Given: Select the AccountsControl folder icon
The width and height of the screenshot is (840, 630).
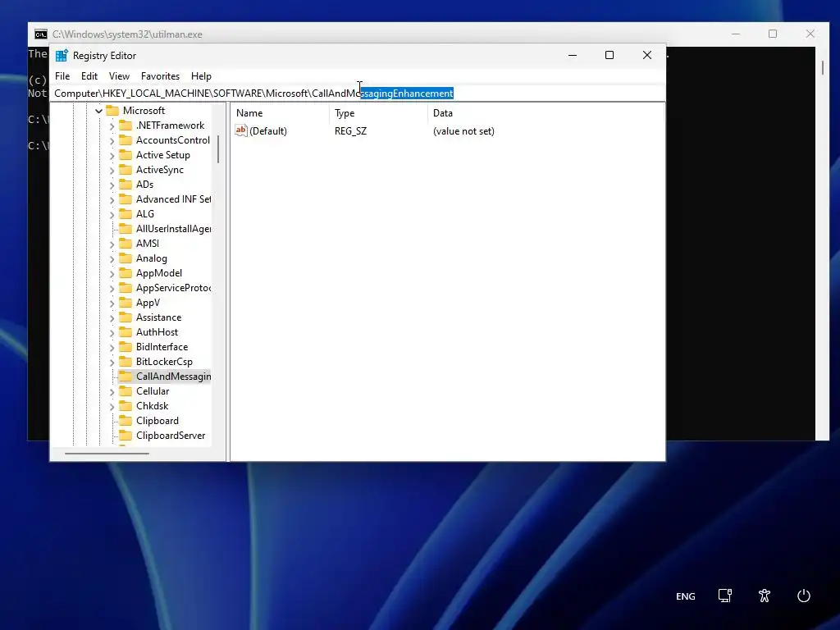Looking at the screenshot, I should (126, 139).
